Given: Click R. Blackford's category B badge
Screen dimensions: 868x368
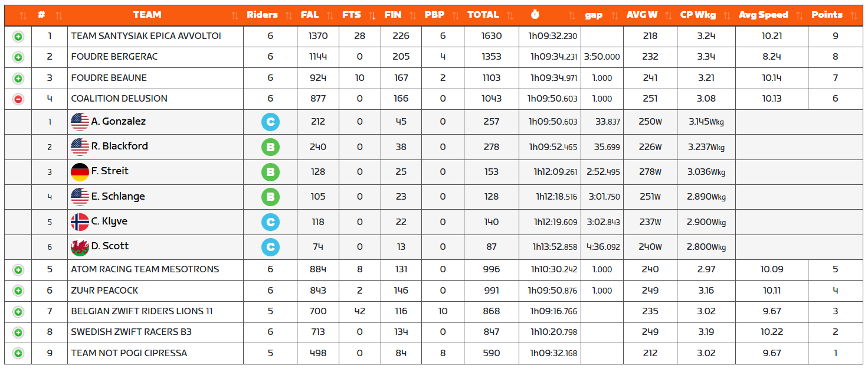Looking at the screenshot, I should (270, 147).
